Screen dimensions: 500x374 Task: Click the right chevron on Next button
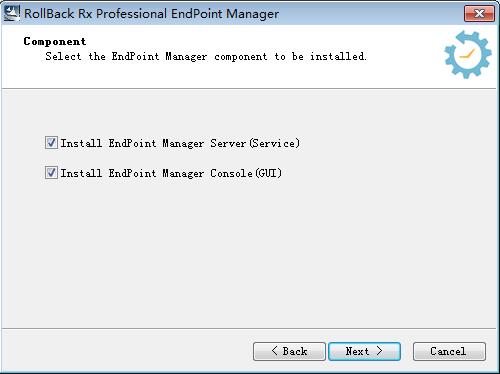point(379,351)
